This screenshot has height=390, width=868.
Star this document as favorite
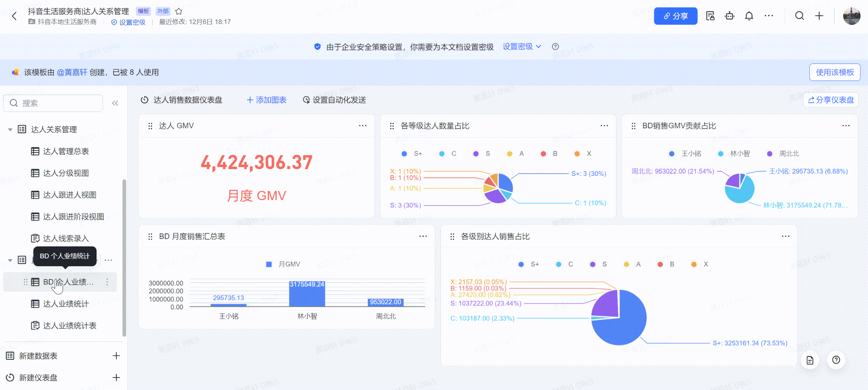click(x=179, y=11)
